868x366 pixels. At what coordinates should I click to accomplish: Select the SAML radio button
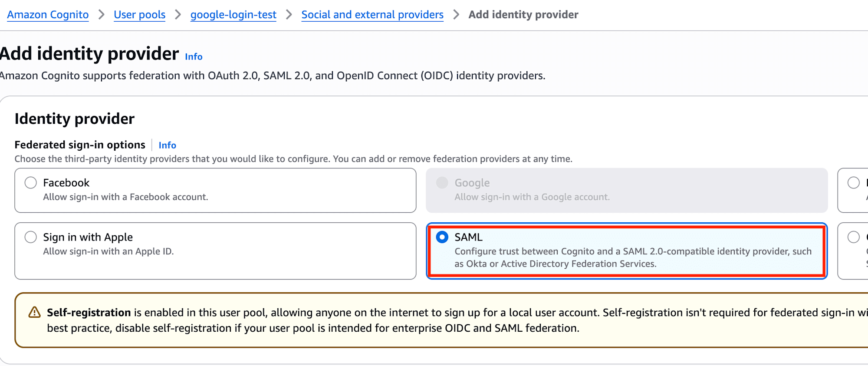(442, 237)
